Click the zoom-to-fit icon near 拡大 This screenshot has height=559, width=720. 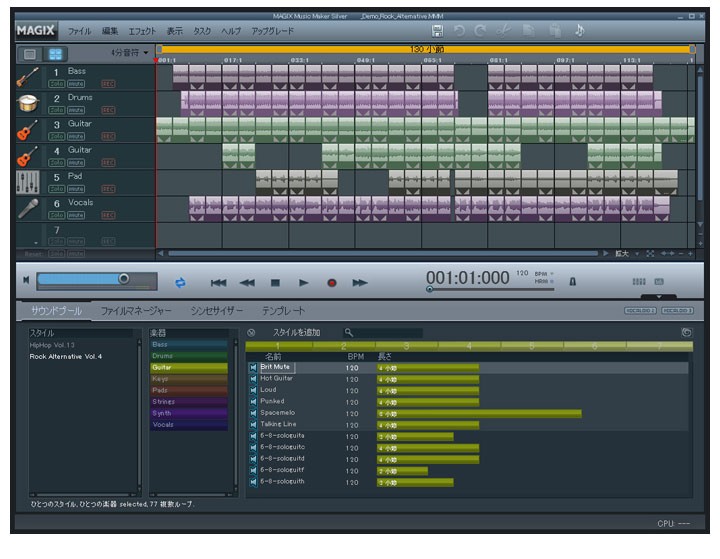click(650, 254)
